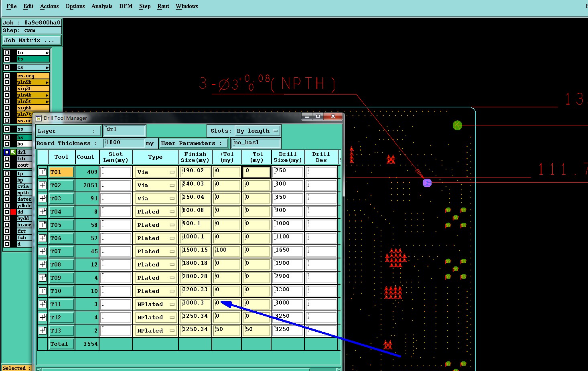Click the plus icon for tool T08
Viewport: 588px width, 371px height.
click(43, 264)
